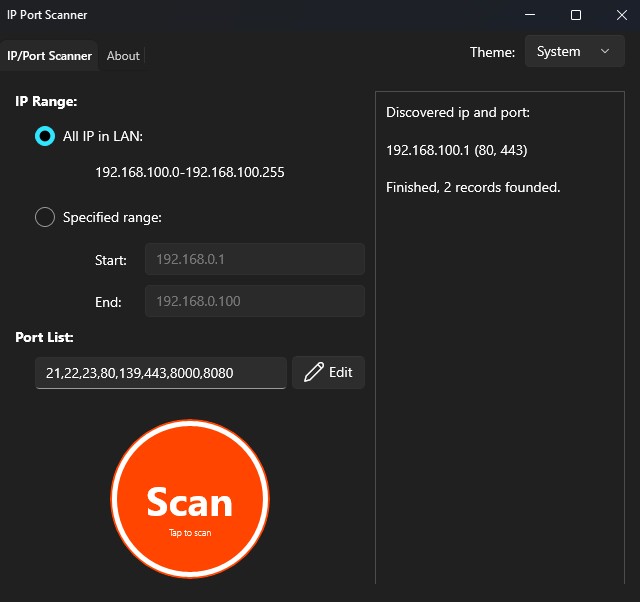Click the Edit button with pencil icon
The image size is (640, 602).
point(328,372)
